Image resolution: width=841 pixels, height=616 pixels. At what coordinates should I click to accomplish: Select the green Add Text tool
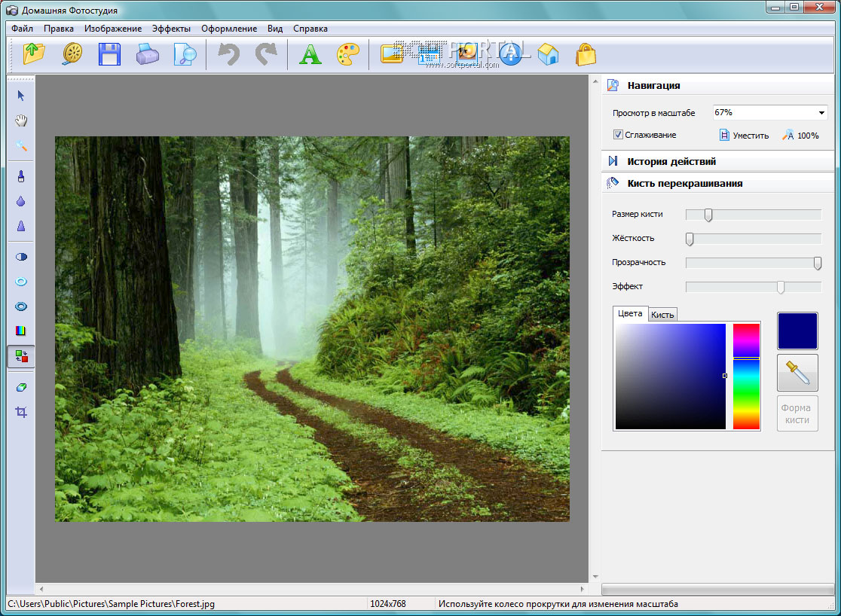310,54
